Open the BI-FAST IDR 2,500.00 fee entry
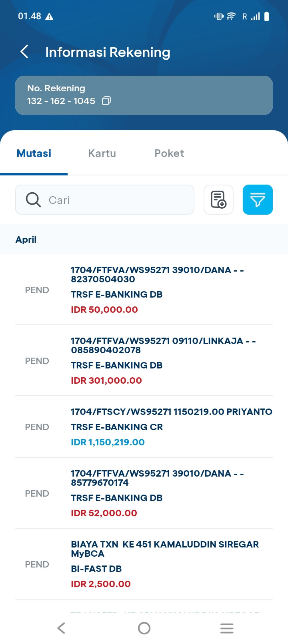Image resolution: width=288 pixels, height=644 pixels. tap(144, 564)
